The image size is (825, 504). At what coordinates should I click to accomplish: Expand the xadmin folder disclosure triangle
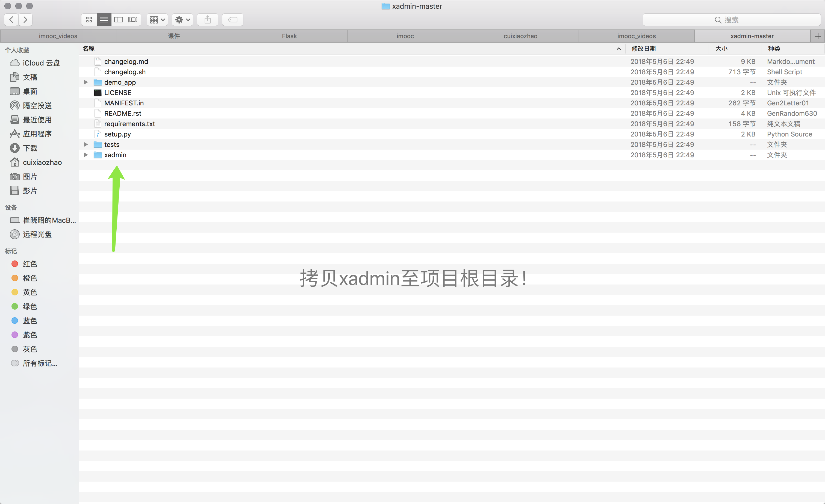pyautogui.click(x=86, y=155)
